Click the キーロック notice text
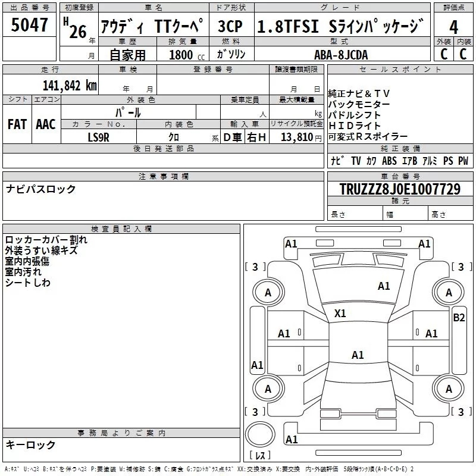Screen dimensions: 476x476 31,444
